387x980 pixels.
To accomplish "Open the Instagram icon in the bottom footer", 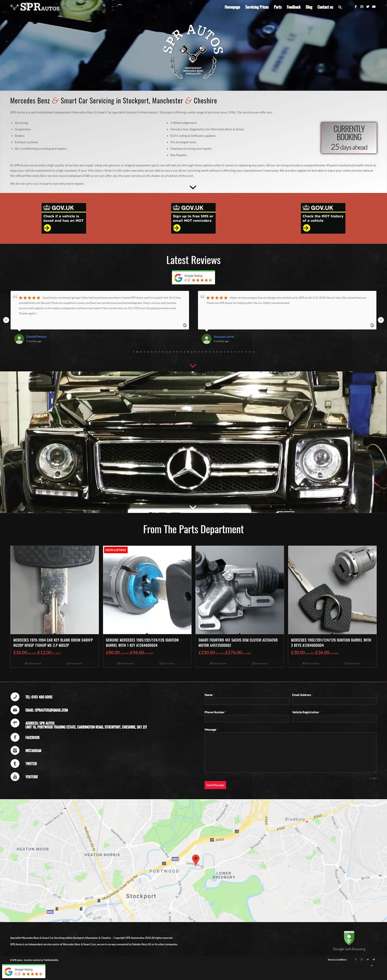I will (x=361, y=960).
